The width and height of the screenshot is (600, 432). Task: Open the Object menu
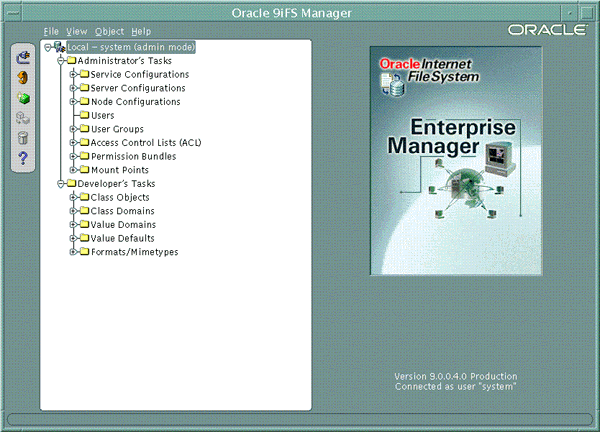click(109, 31)
